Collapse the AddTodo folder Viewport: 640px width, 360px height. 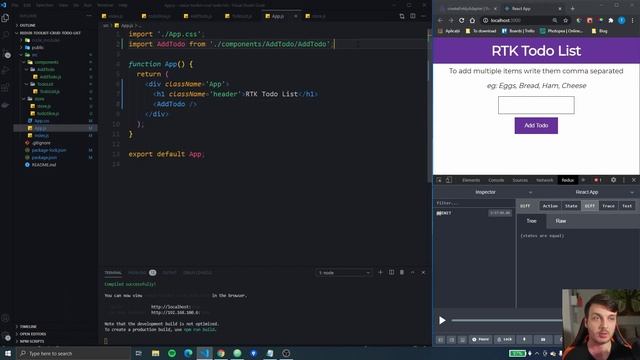coord(55,69)
